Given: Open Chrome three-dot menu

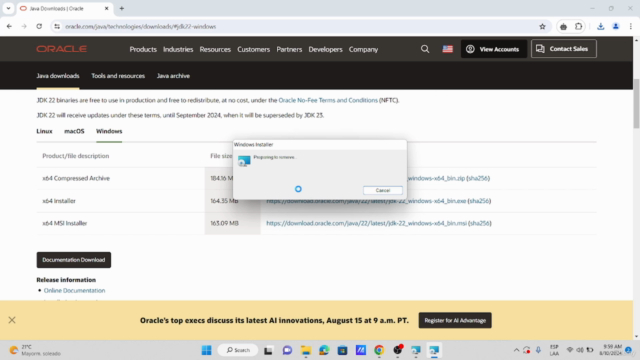Looking at the screenshot, I should [x=631, y=27].
